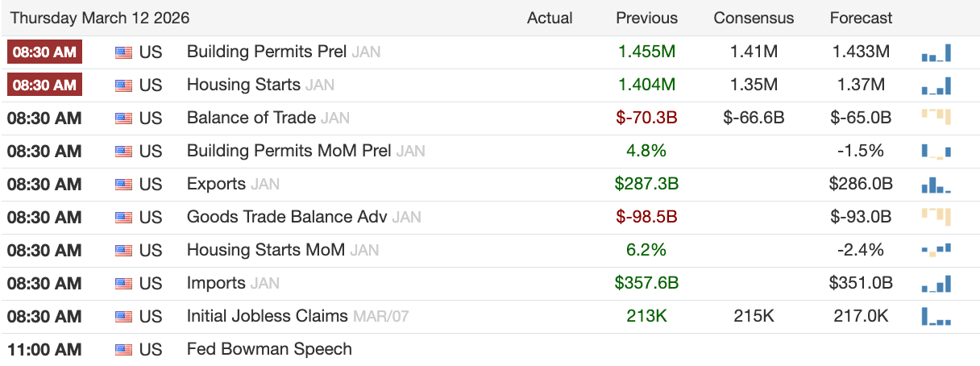Click the Consensus column header
Viewport: 980px width, 366px height.
[754, 18]
